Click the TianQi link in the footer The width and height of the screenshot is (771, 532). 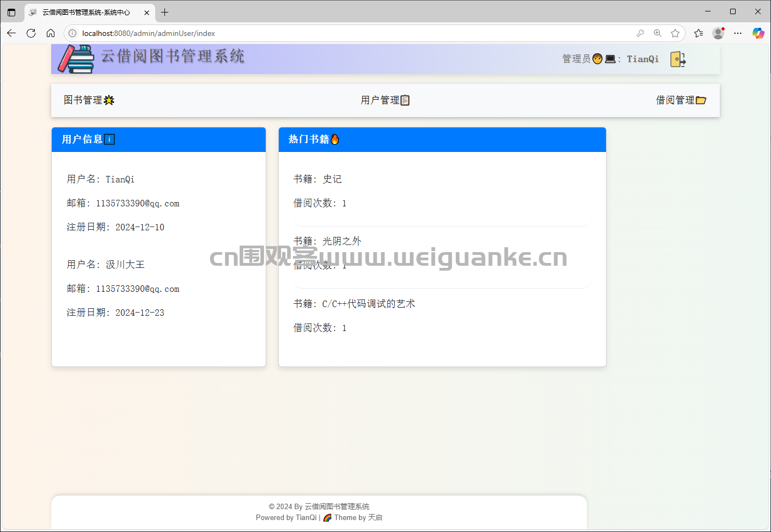[305, 517]
